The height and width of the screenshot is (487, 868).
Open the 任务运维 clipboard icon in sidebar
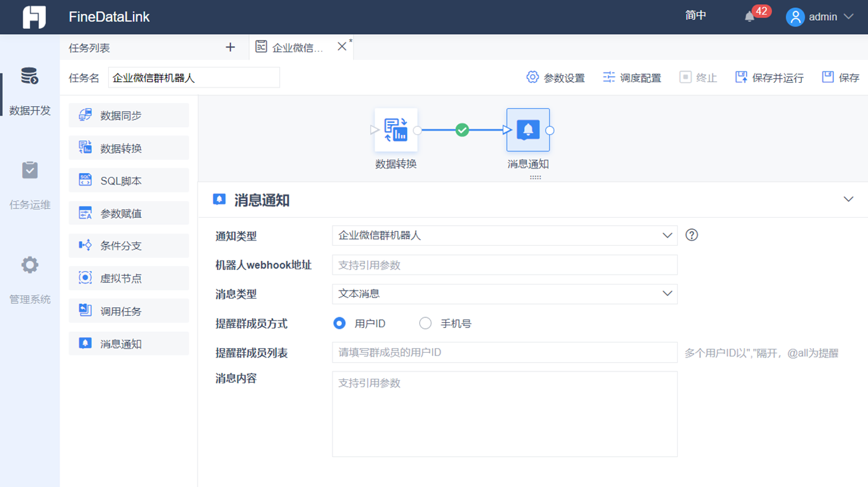pos(29,170)
